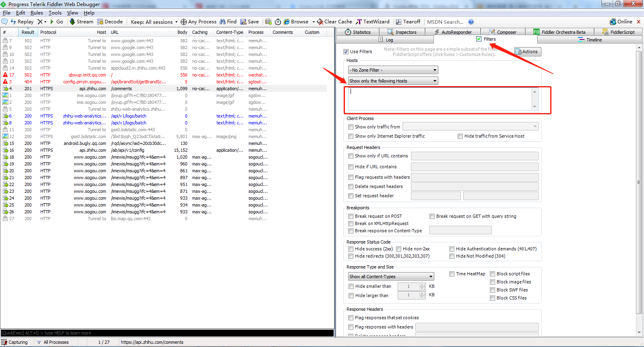Image resolution: width=644 pixels, height=347 pixels.
Task: Check Hide success (2xx)
Action: [x=351, y=249]
